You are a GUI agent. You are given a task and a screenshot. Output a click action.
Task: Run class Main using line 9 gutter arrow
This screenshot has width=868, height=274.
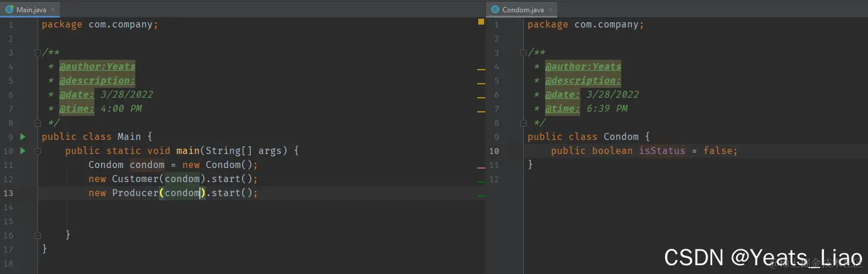[23, 136]
